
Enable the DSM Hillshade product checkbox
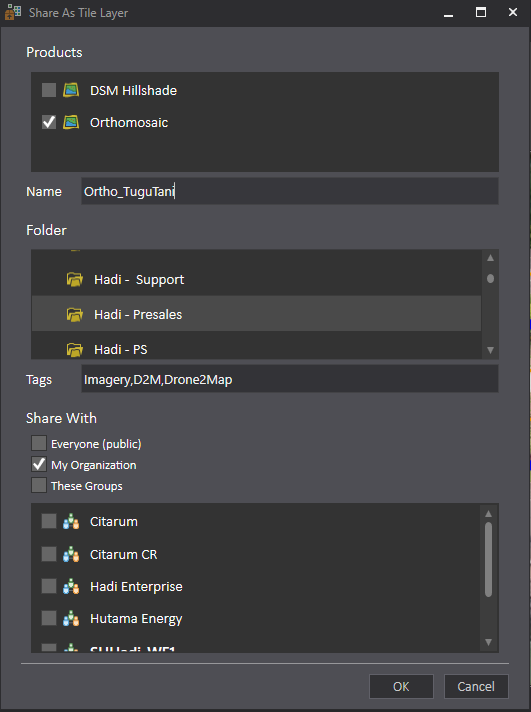pos(49,90)
